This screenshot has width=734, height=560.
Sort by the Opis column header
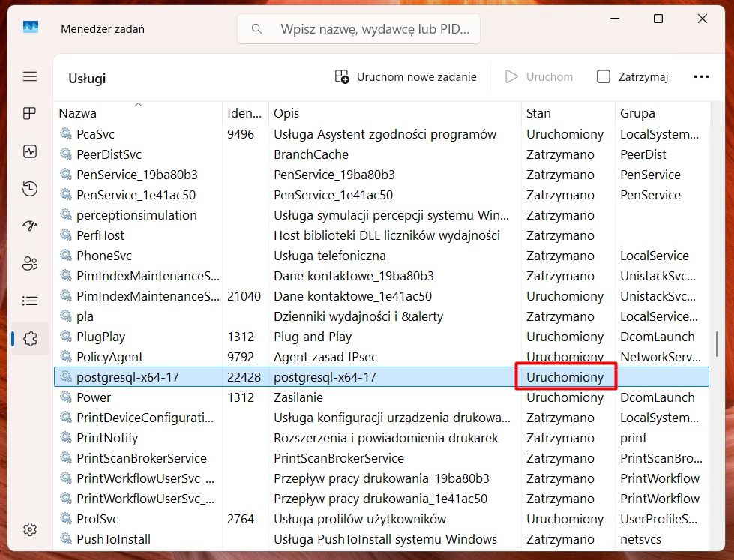394,113
